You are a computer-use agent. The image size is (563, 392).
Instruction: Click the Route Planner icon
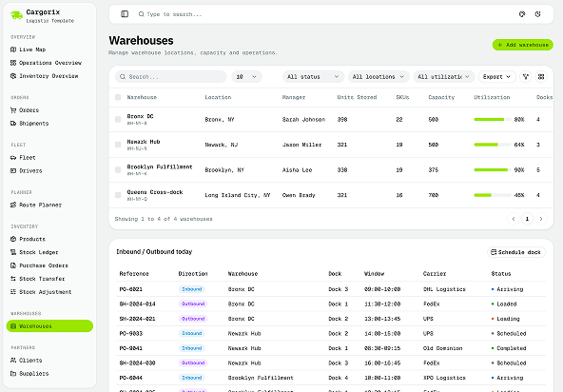[x=13, y=205]
